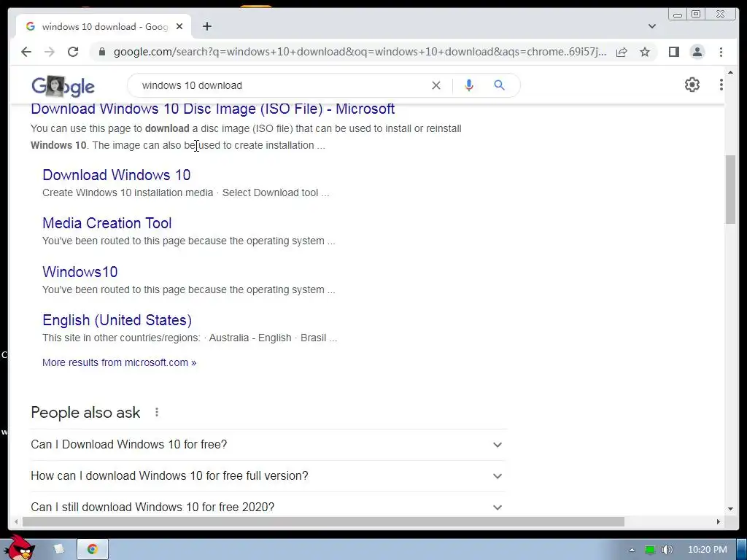The height and width of the screenshot is (560, 747).
Task: Open the Google apps dots menu
Action: point(721,85)
